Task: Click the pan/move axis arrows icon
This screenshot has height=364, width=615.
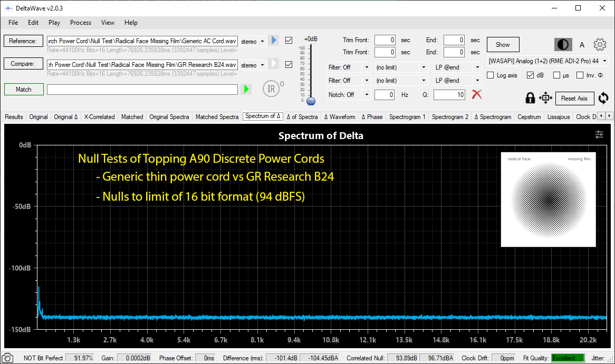Action: click(545, 98)
